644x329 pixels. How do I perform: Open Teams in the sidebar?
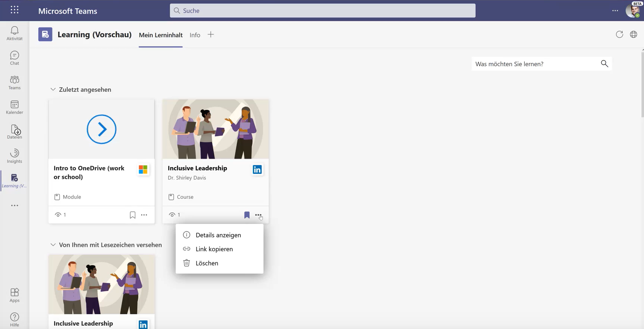(15, 83)
